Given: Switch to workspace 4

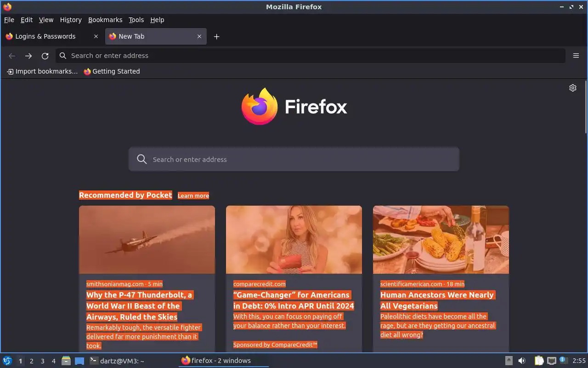Looking at the screenshot, I should 53,361.
